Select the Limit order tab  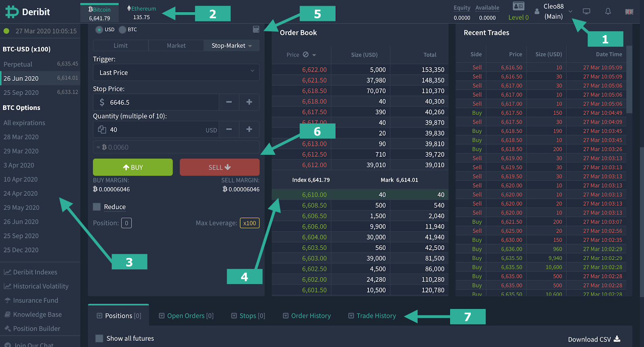point(120,45)
